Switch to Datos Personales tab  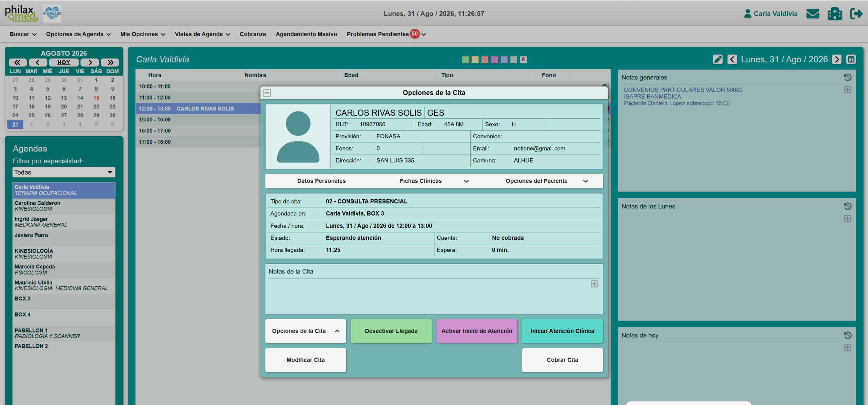[x=321, y=181]
